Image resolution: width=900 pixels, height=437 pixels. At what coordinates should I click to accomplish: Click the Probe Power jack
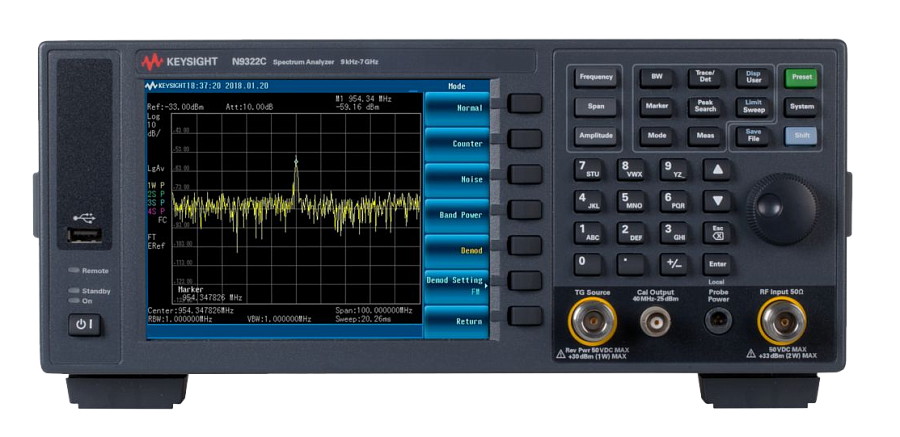point(718,321)
